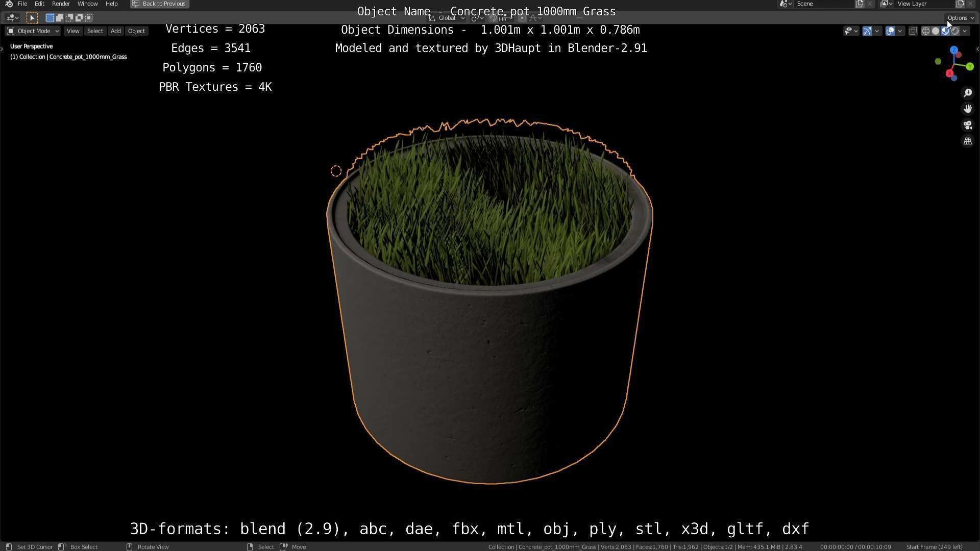Click the 3D cursor circle in viewport

pyautogui.click(x=336, y=171)
